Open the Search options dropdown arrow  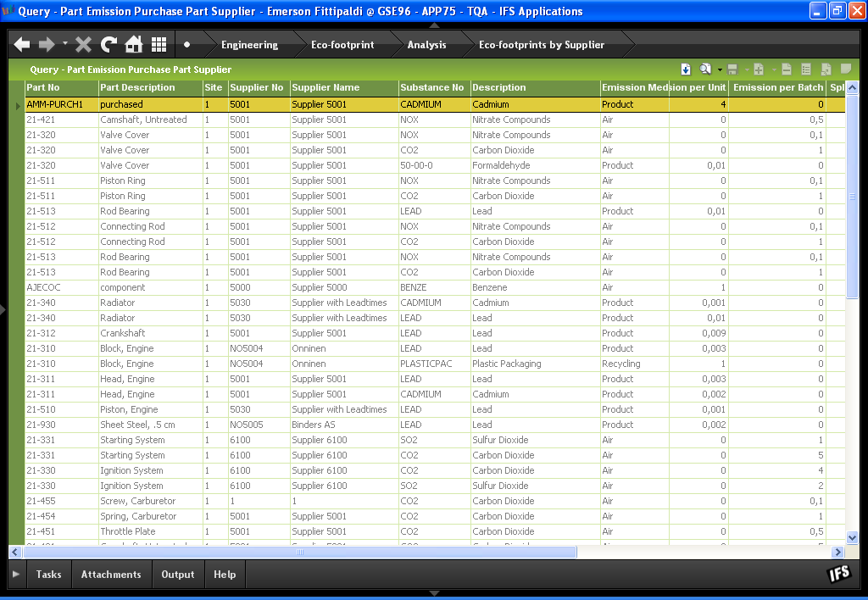(720, 70)
